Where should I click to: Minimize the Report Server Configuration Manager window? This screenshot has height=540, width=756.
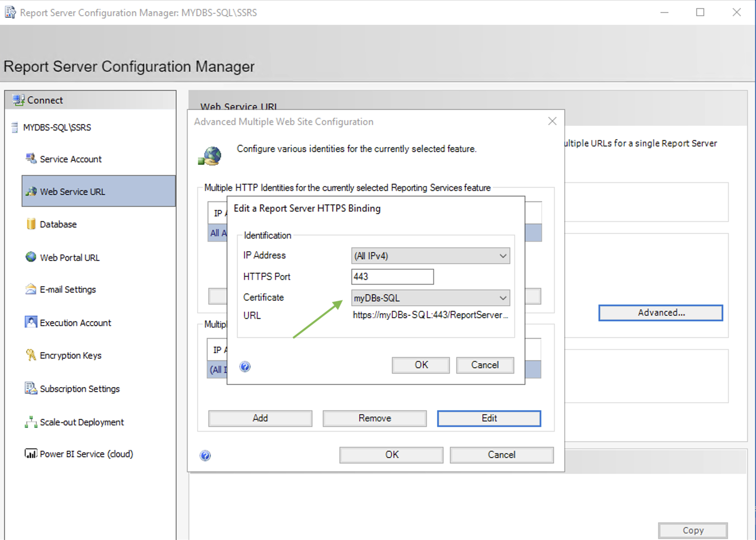(x=664, y=12)
